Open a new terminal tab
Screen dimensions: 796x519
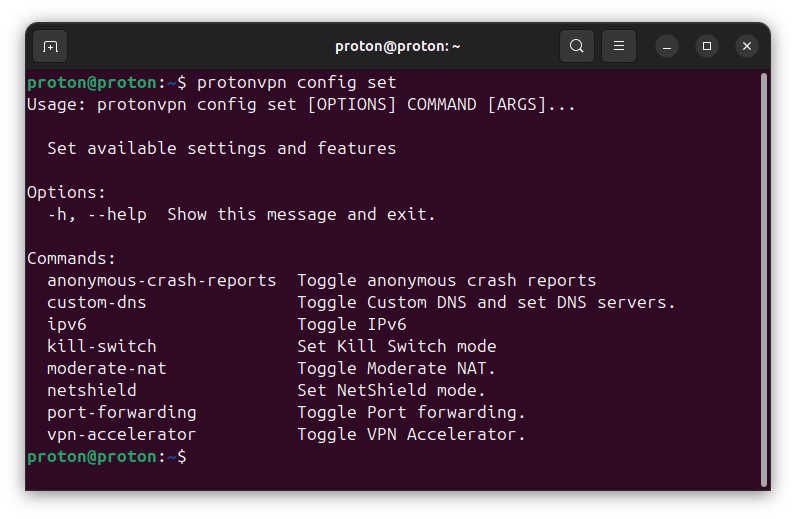coord(50,47)
